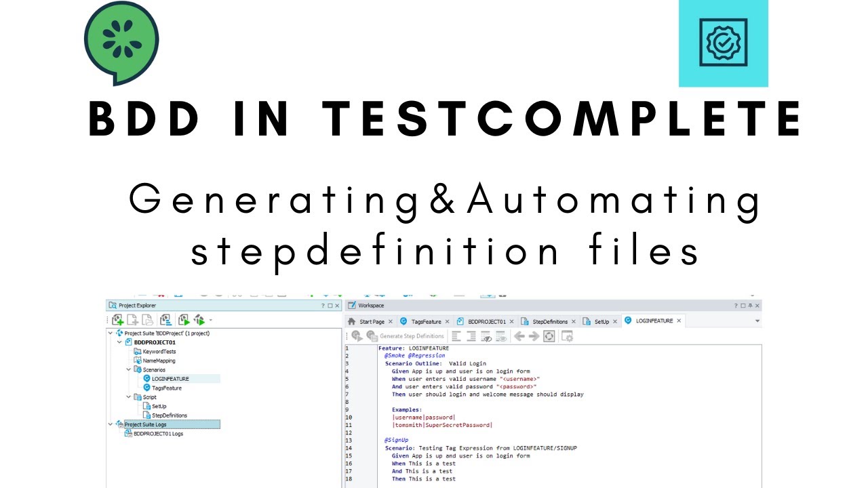Click the uncomment block icon in editor toolbar
The width and height of the screenshot is (868, 488).
click(x=501, y=336)
